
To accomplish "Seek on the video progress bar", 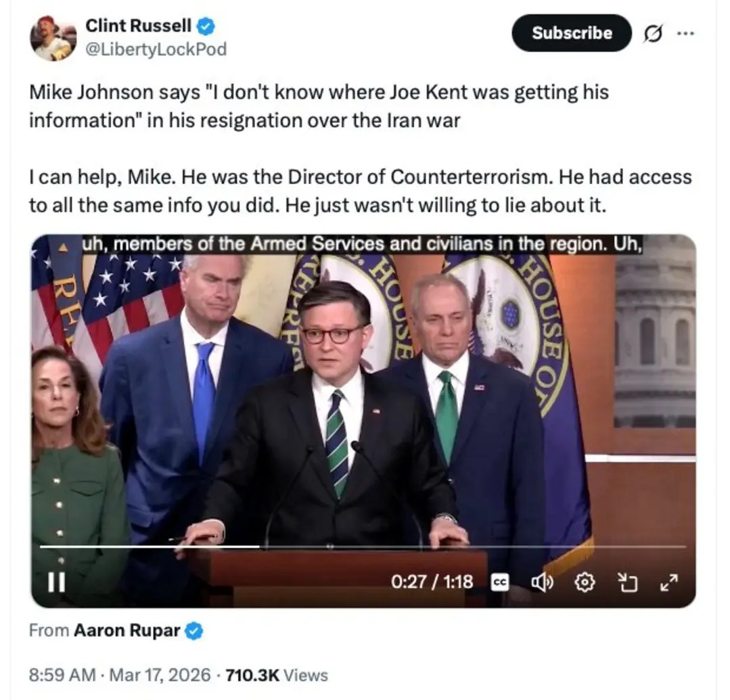I will (363, 546).
